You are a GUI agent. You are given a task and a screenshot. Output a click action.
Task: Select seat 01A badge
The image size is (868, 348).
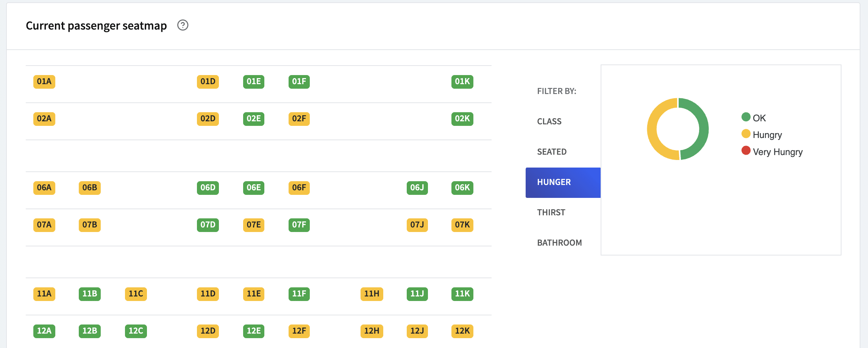(x=44, y=82)
